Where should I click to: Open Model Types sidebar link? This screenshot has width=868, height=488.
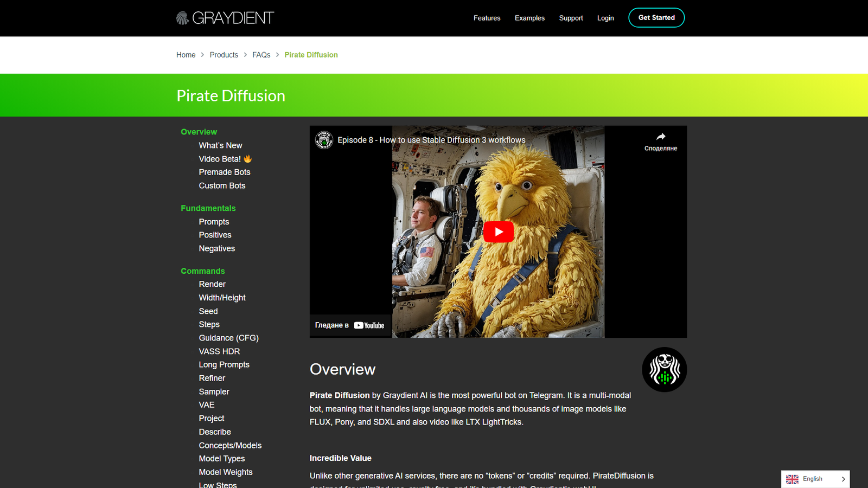click(221, 458)
